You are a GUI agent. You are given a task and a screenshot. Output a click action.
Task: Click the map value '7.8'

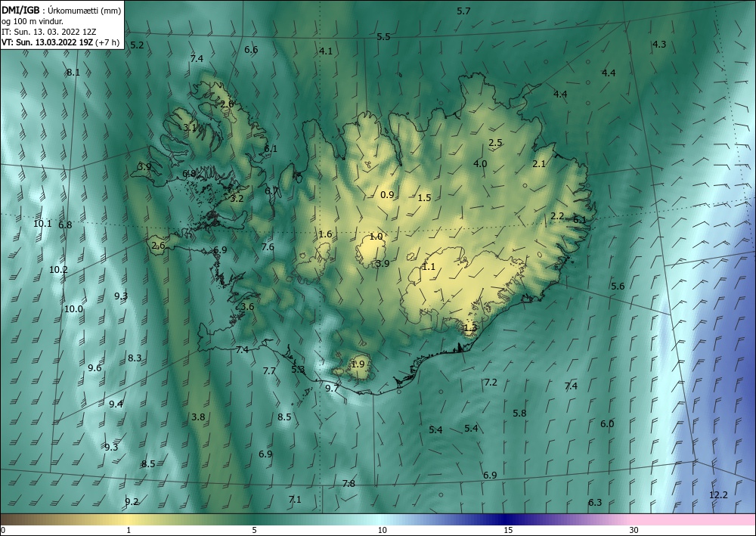(x=349, y=484)
